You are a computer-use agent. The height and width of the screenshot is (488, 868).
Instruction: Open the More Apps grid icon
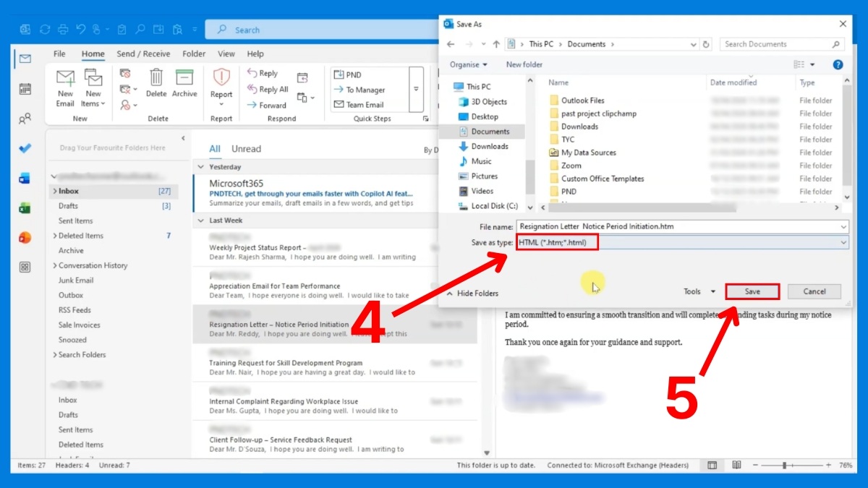25,267
